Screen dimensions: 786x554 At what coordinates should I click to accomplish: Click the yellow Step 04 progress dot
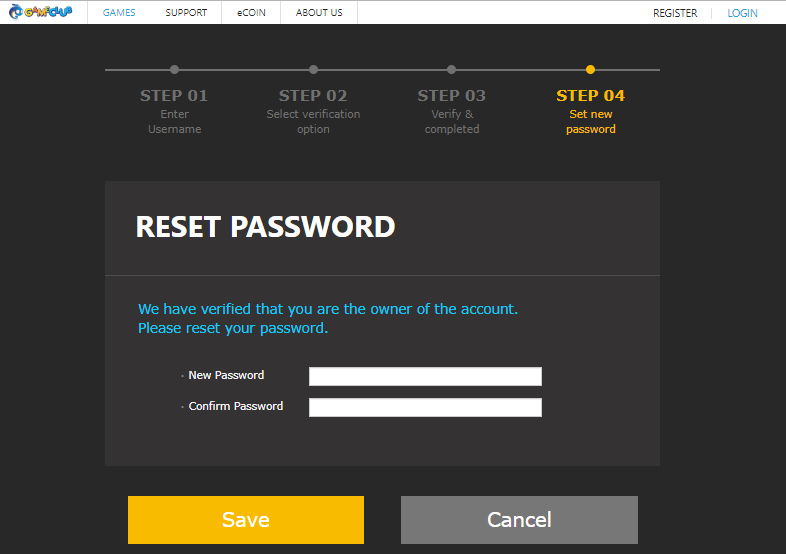click(590, 70)
